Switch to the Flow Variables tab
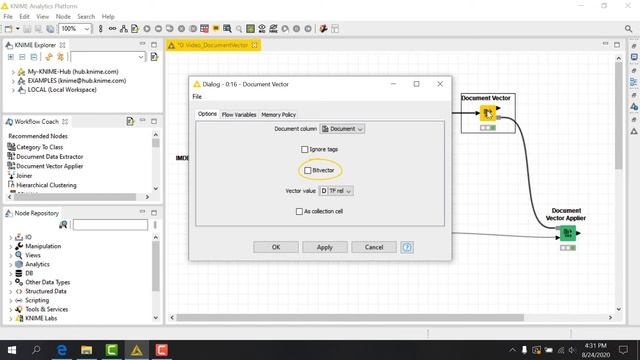 coord(239,115)
